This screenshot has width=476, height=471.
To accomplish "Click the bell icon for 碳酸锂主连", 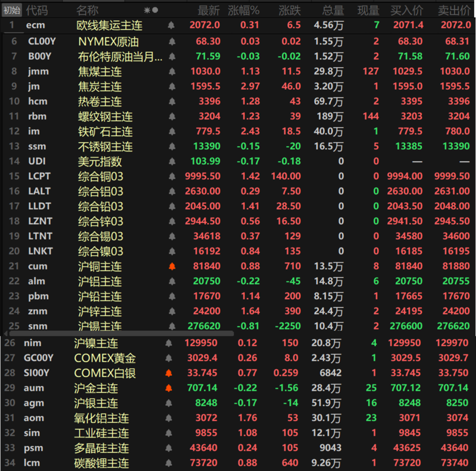I will (x=169, y=463).
